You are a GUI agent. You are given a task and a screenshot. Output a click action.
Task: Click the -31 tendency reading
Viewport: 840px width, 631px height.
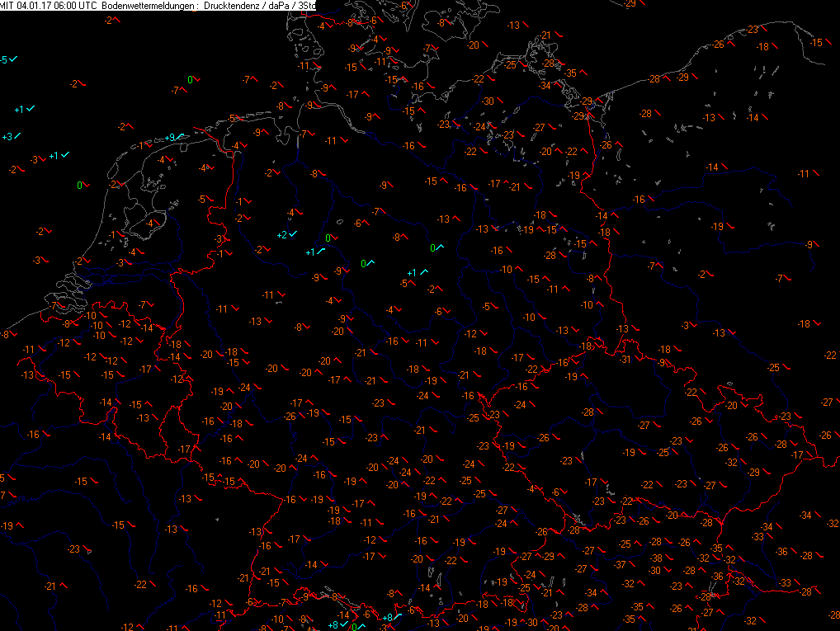(625, 360)
